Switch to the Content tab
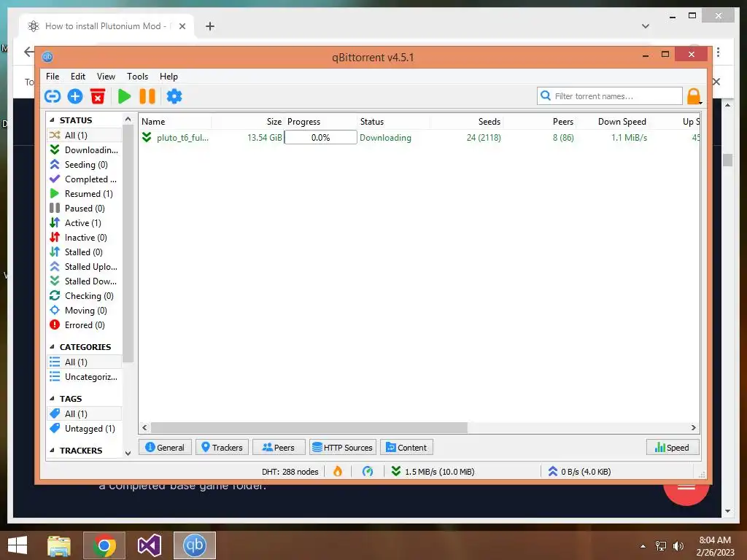This screenshot has height=560, width=747. click(x=406, y=448)
